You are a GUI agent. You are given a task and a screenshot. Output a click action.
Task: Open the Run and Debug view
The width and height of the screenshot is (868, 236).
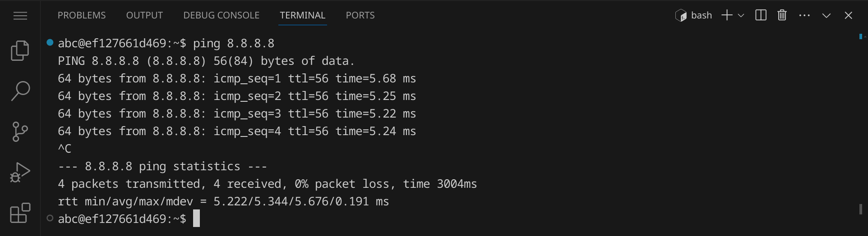click(x=20, y=172)
